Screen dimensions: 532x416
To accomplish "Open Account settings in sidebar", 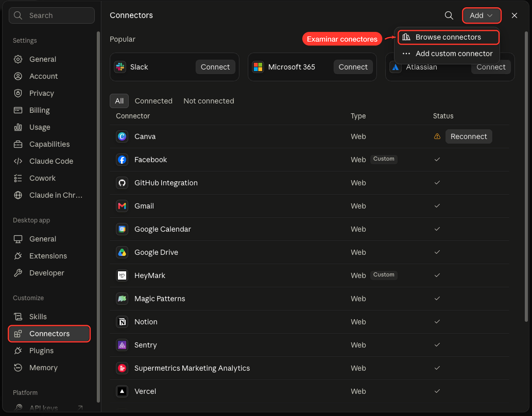I will click(x=49, y=76).
